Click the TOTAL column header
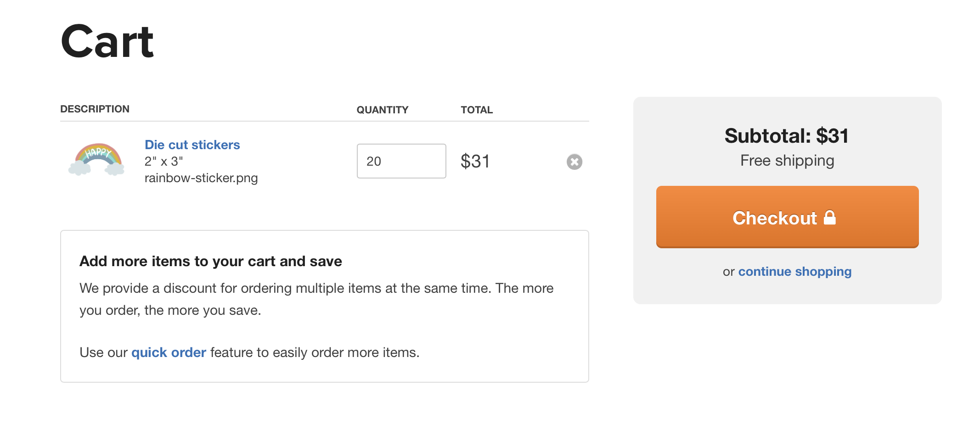The width and height of the screenshot is (980, 424). 476,110
